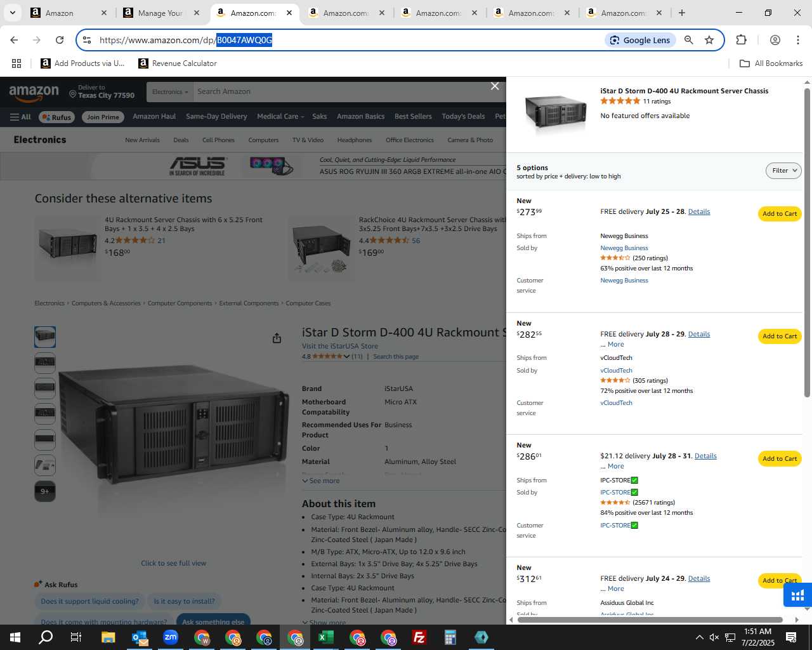Select 9+ more images thumbnail

point(45,491)
